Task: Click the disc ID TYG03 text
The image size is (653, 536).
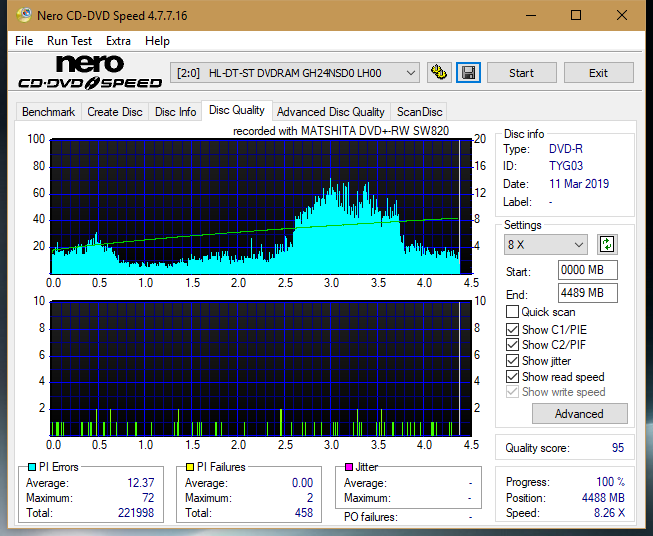Action: click(x=566, y=166)
